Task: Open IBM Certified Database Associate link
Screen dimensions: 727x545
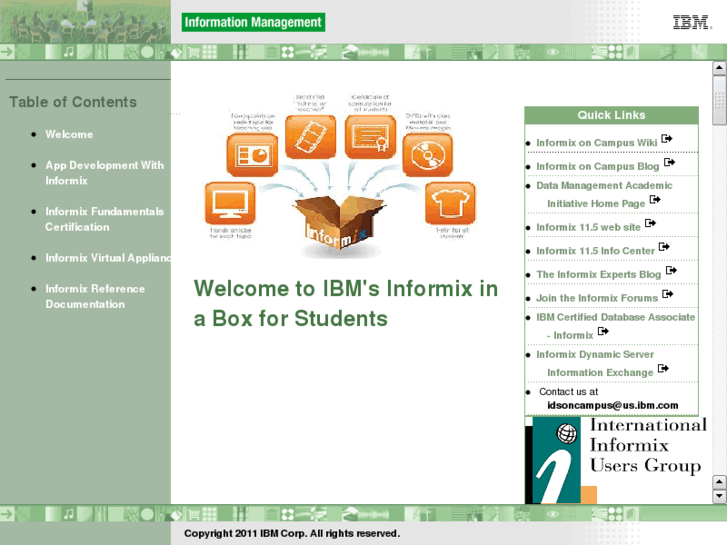Action: point(615,326)
